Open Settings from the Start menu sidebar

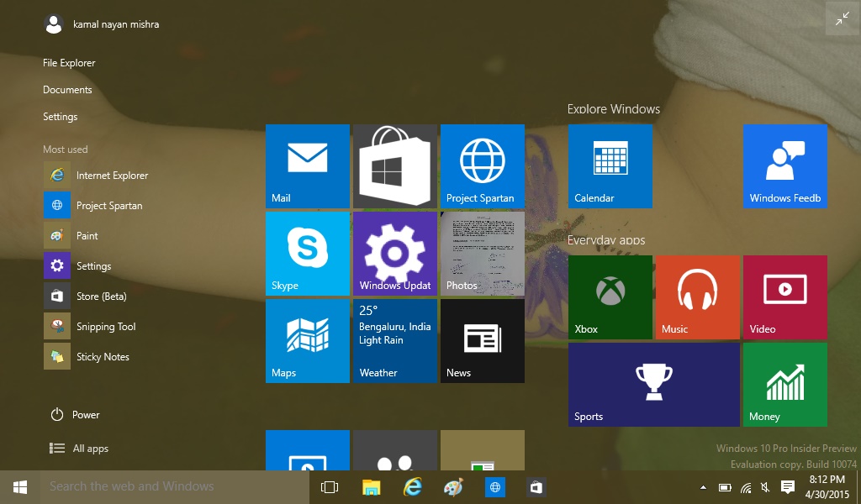pyautogui.click(x=60, y=116)
